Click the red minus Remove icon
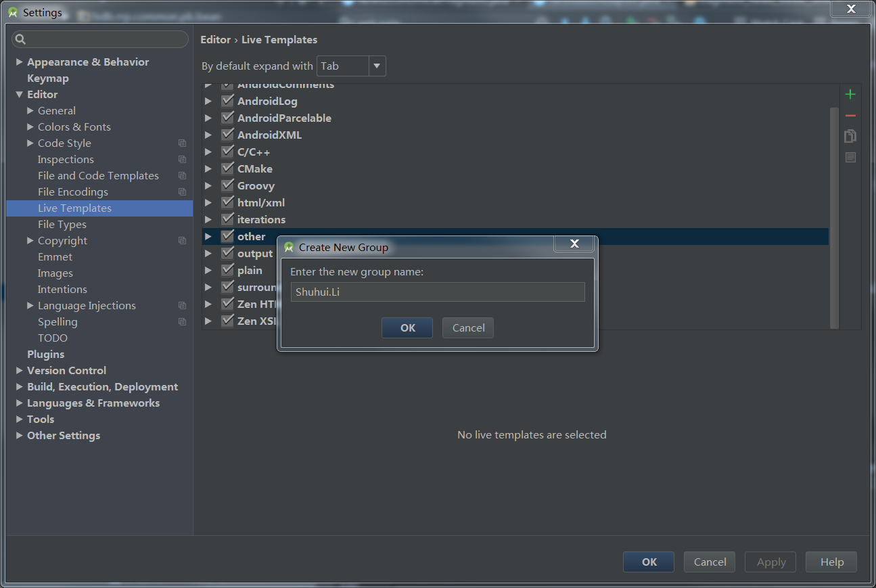This screenshot has height=588, width=876. [x=850, y=116]
